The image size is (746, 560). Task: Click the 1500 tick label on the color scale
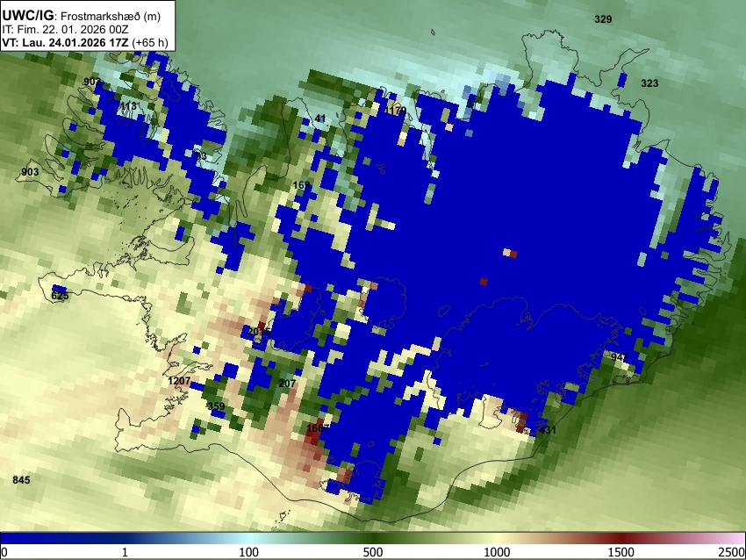(621, 552)
